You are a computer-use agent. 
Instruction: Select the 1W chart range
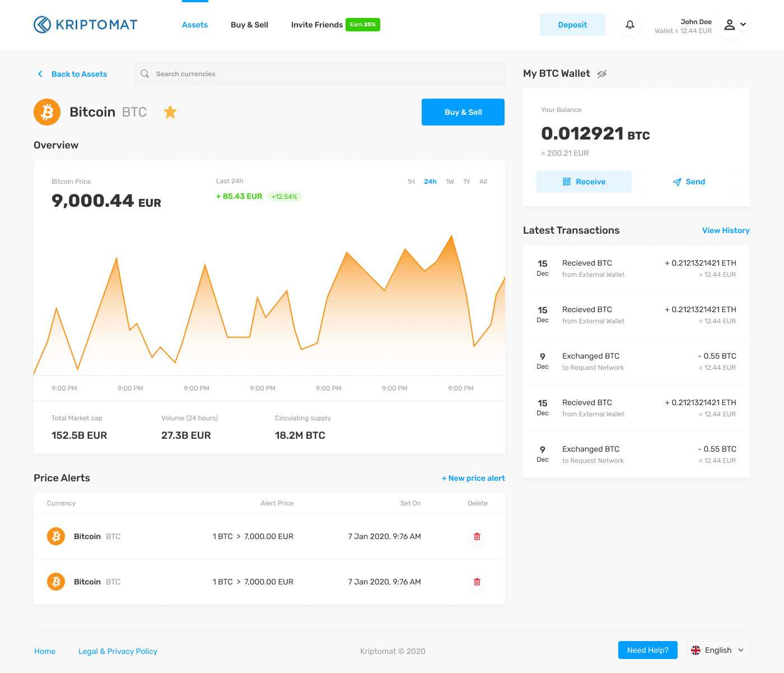[x=450, y=182]
